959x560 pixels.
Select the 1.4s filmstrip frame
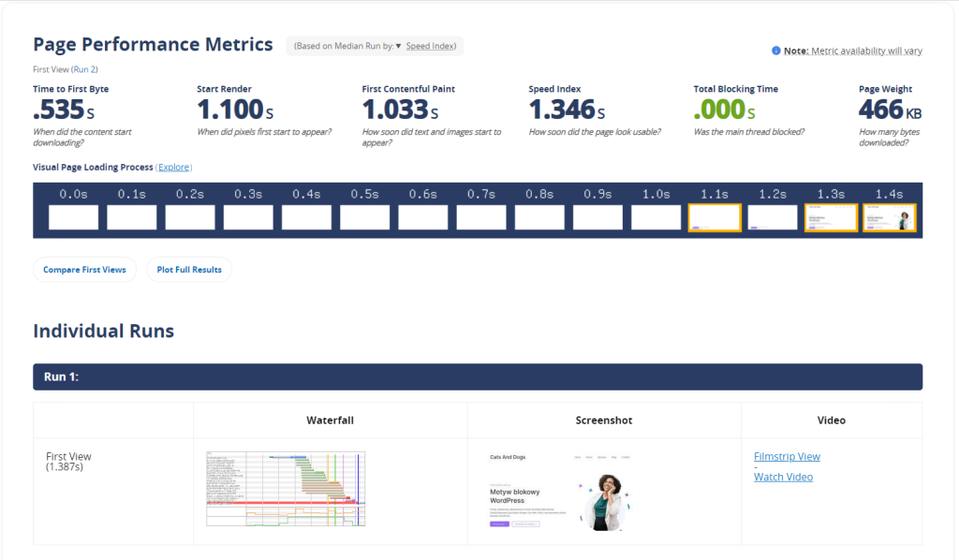tap(889, 217)
